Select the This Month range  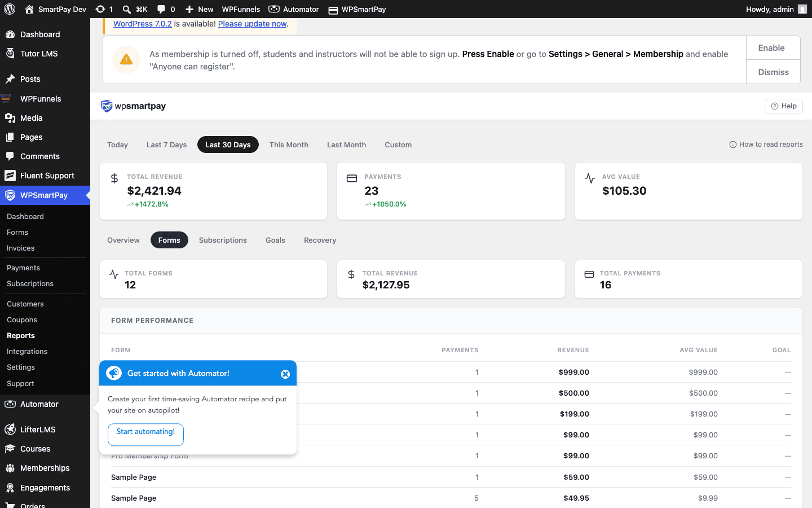tap(289, 144)
